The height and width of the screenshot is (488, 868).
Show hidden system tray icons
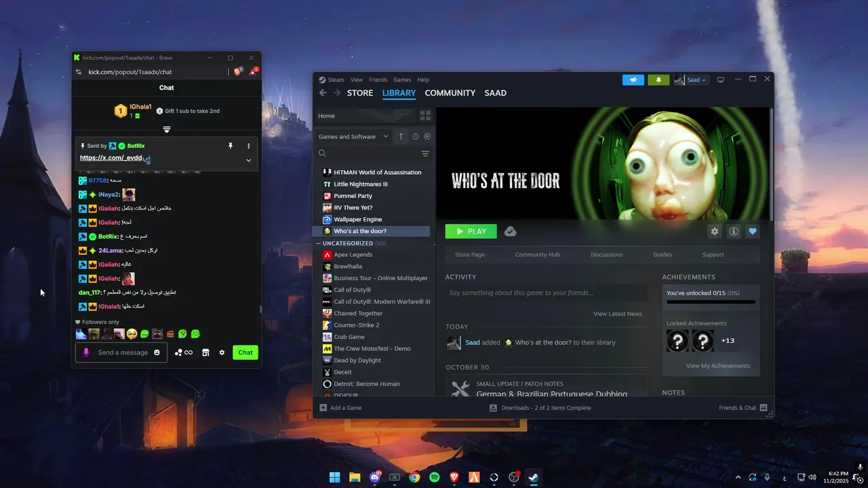[738, 477]
